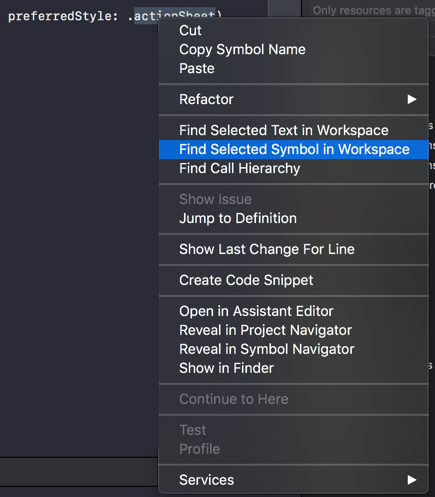Select Copy Symbol Name
The image size is (435, 497).
pyautogui.click(x=293, y=50)
